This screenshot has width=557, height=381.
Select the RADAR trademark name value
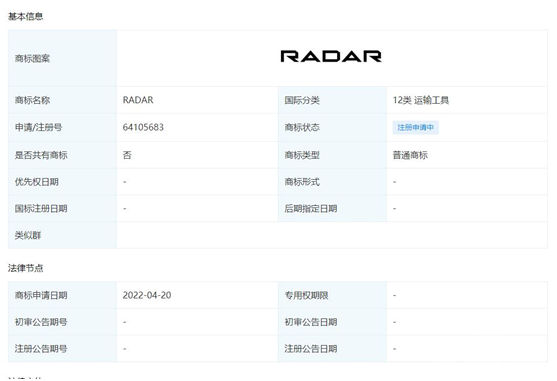click(138, 100)
